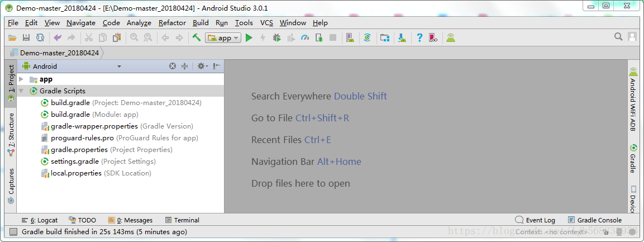Collapse the Gradle Scripts node
The image size is (644, 242).
pyautogui.click(x=21, y=91)
